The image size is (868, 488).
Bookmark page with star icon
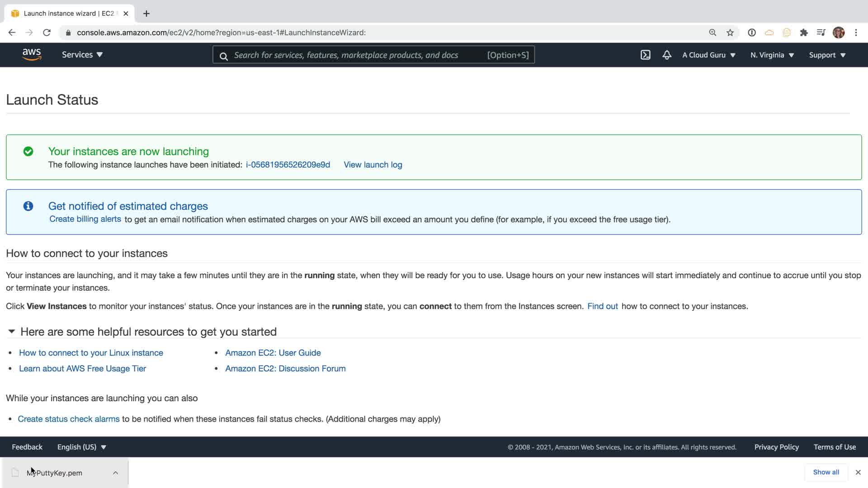[730, 33]
